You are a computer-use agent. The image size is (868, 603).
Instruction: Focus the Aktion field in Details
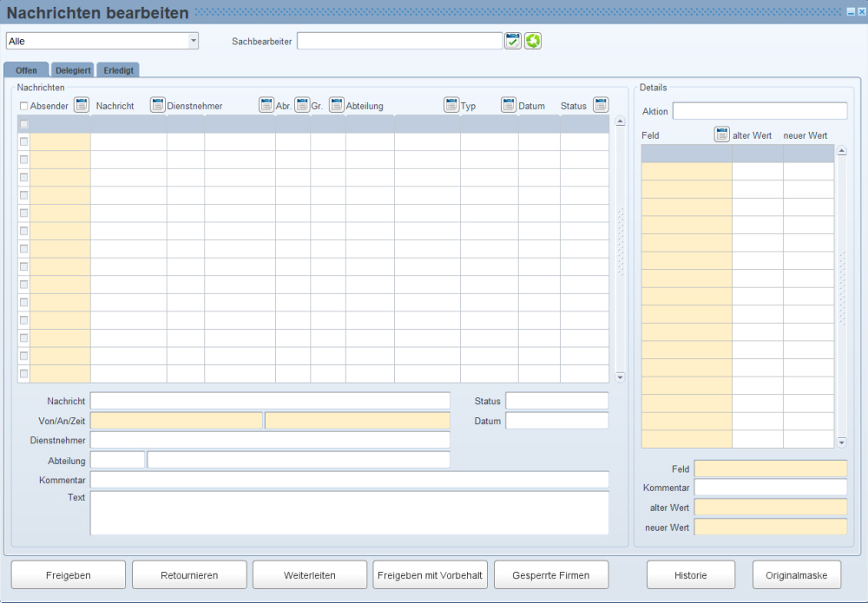coord(759,111)
